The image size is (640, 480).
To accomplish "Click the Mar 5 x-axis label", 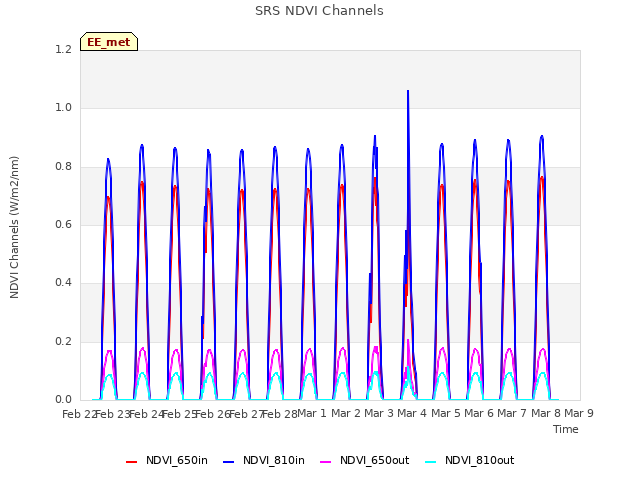I will point(445,413).
